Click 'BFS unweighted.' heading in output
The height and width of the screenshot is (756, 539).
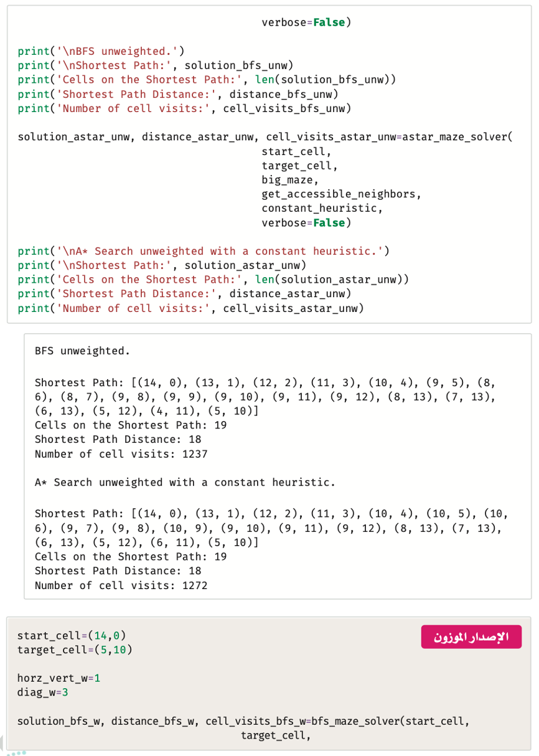(x=82, y=351)
